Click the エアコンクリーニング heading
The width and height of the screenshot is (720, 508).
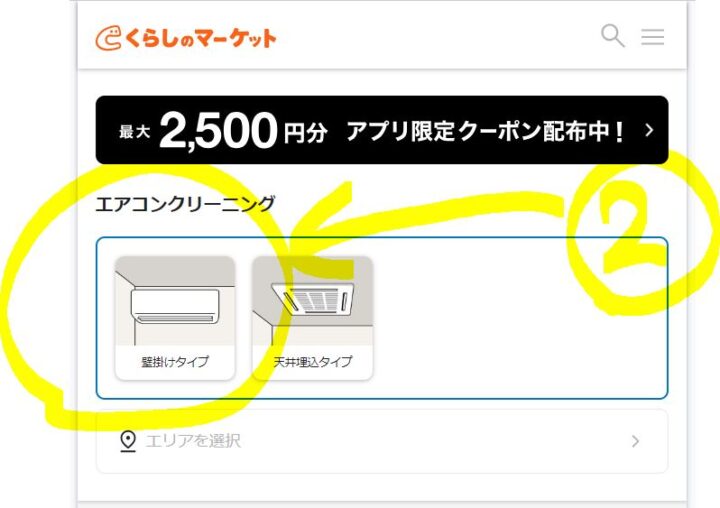[185, 203]
